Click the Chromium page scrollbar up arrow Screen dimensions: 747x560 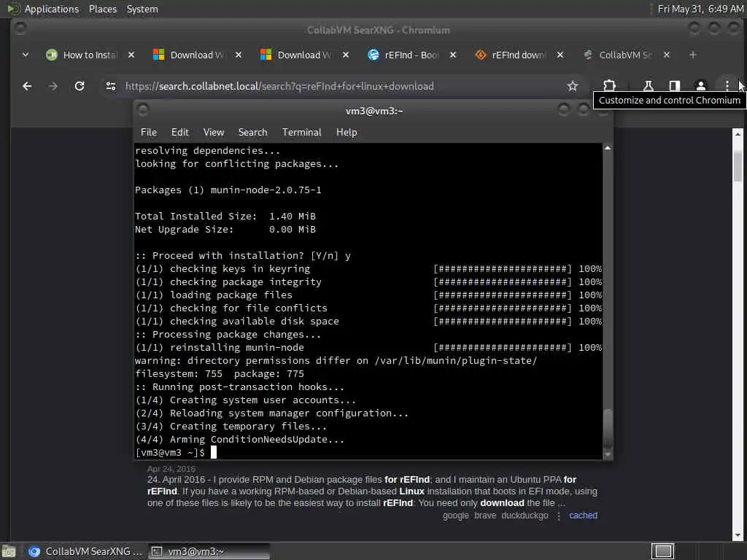tap(738, 134)
